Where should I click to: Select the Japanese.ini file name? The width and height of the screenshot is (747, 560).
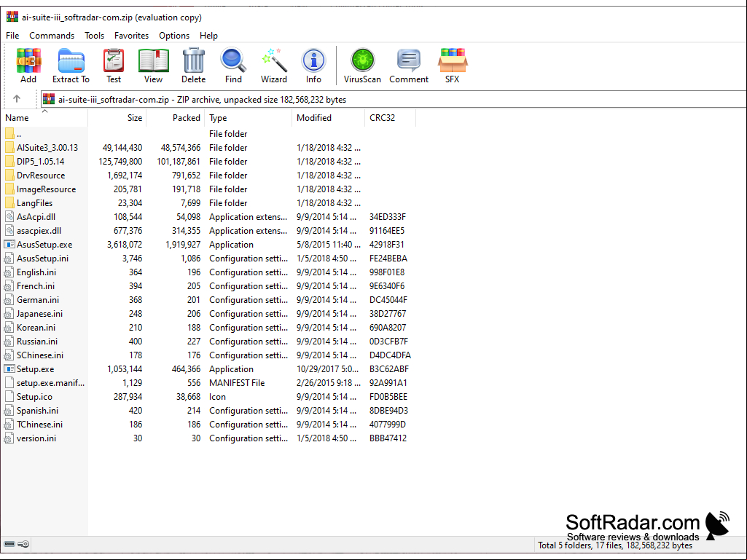click(39, 314)
